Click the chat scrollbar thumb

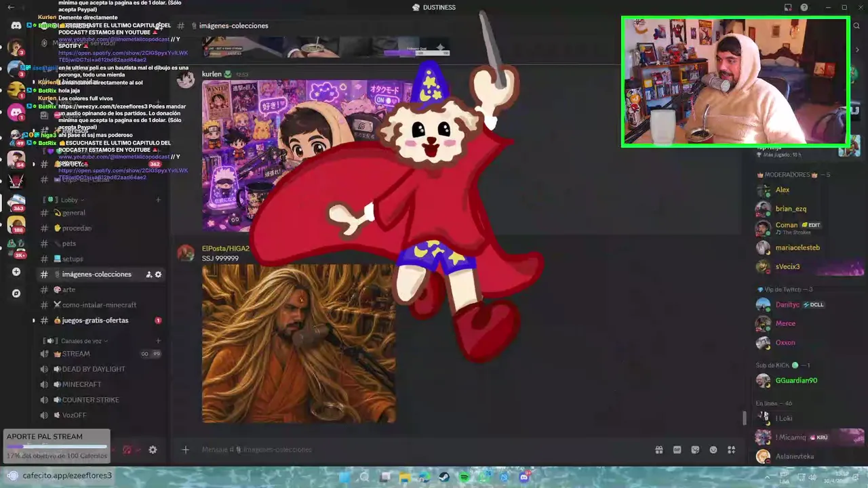(744, 418)
